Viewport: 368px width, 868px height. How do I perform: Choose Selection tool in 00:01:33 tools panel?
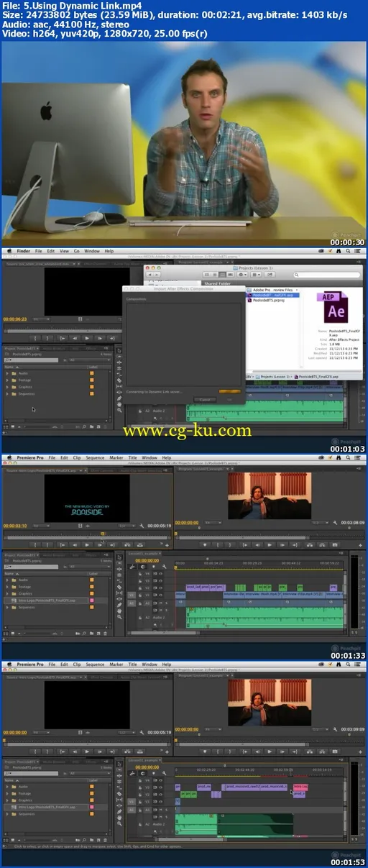click(120, 559)
